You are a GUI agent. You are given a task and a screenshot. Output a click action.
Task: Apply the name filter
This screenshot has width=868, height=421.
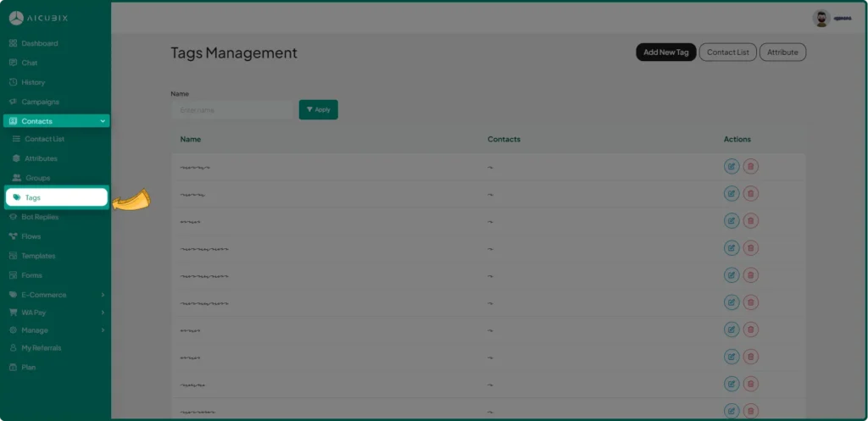point(318,109)
